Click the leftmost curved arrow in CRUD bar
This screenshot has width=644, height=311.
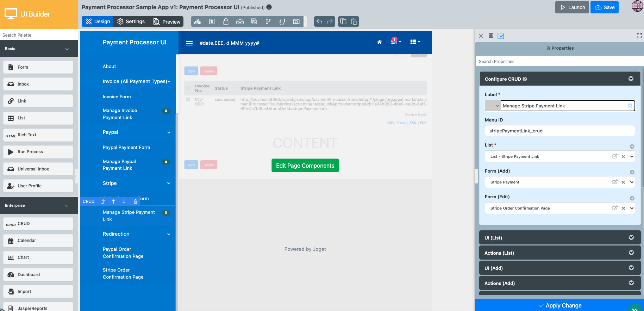[x=103, y=201]
